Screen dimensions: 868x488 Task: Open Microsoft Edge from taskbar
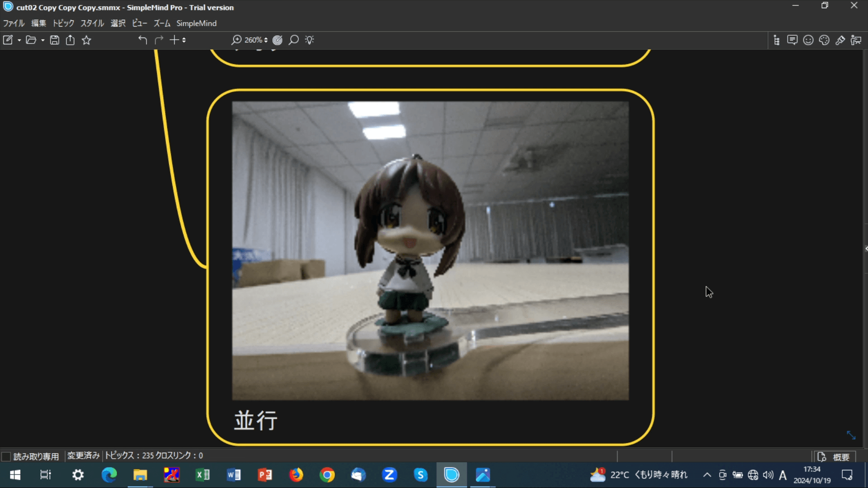click(109, 475)
